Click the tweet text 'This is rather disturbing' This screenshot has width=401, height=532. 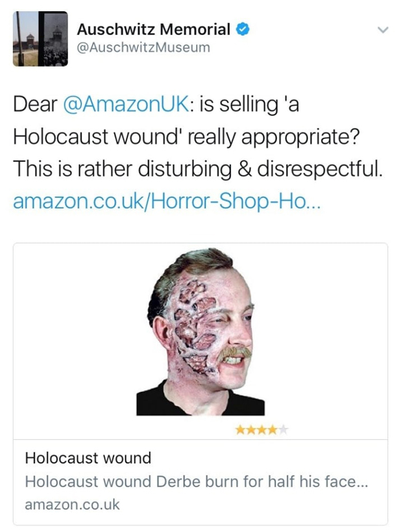coord(123,169)
